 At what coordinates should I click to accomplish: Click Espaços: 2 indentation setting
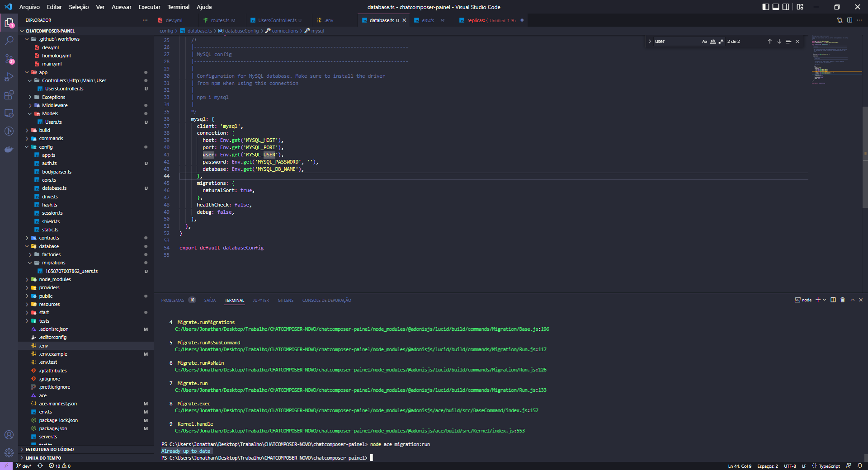[767, 466]
